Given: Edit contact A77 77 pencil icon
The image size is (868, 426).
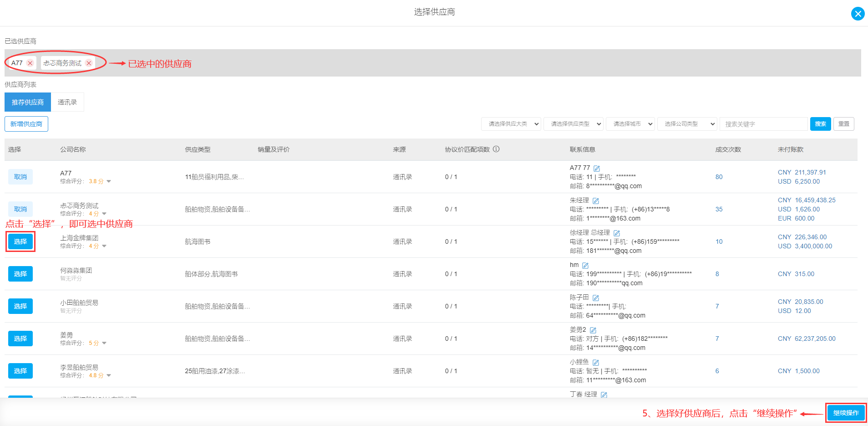Looking at the screenshot, I should click(x=597, y=168).
